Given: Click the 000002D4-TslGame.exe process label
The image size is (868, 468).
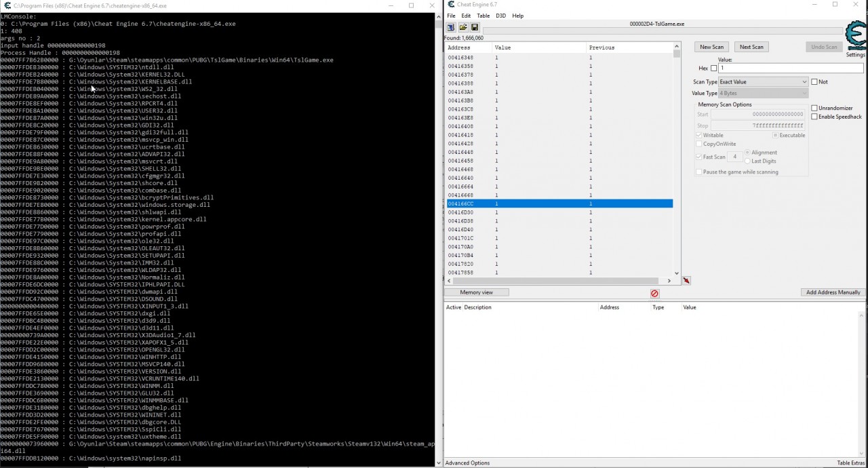Looking at the screenshot, I should click(656, 24).
